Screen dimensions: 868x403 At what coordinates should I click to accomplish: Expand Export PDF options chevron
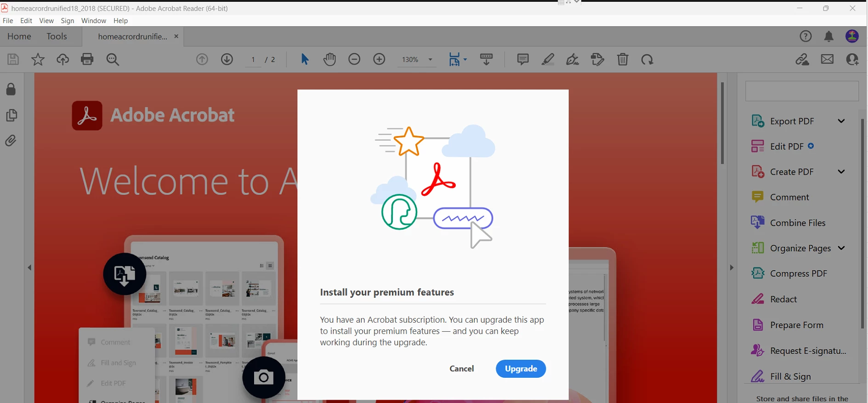pos(841,121)
